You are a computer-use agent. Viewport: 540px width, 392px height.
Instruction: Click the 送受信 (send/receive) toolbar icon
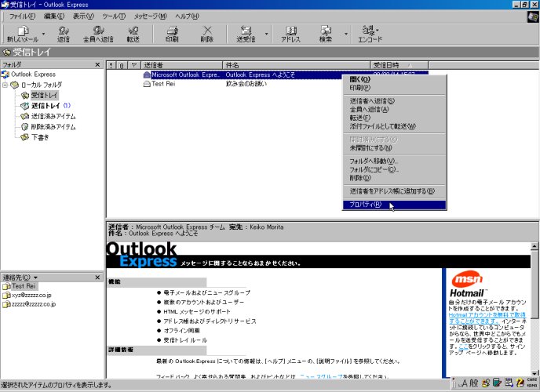tap(246, 34)
